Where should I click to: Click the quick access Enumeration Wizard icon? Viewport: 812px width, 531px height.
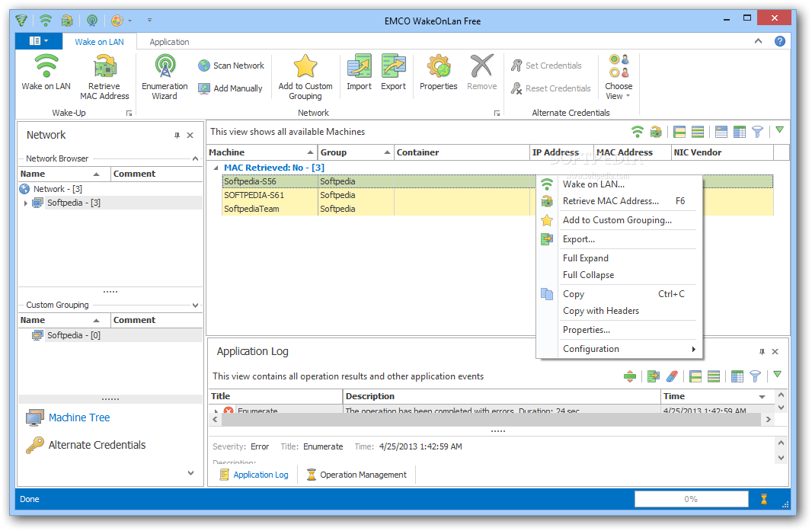coord(92,21)
